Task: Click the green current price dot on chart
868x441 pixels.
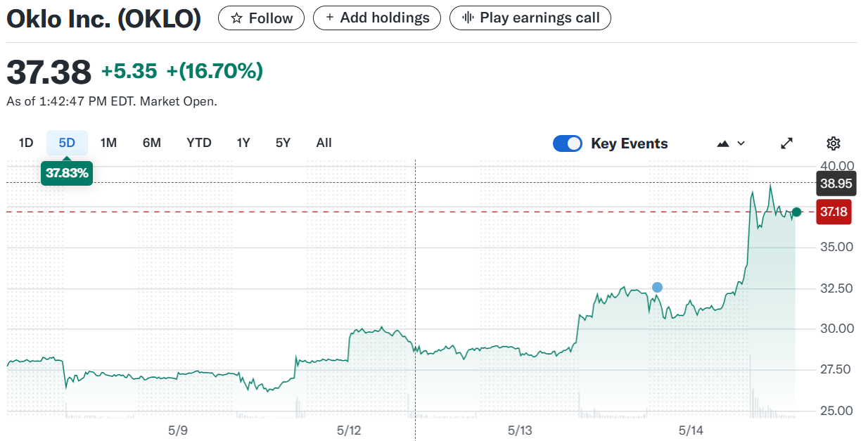Action: click(x=796, y=212)
